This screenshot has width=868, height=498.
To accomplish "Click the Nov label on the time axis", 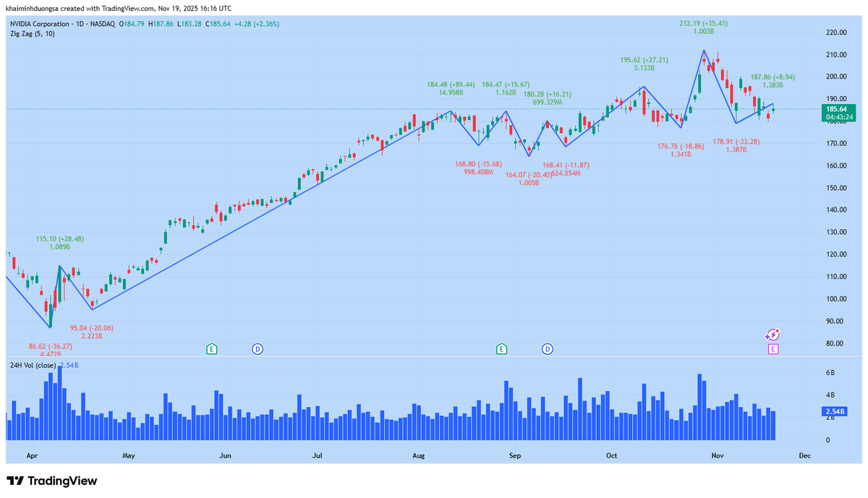I will pyautogui.click(x=717, y=456).
